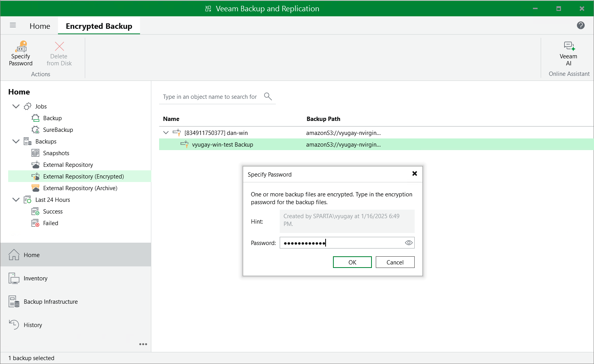Open the hamburger main menu

click(x=13, y=25)
